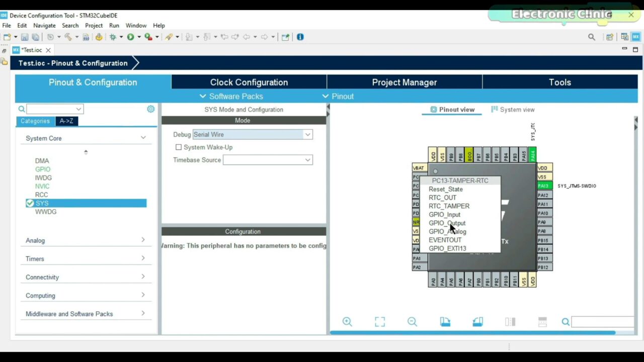The image size is (644, 362).
Task: Click pin PA13 on the chip
Action: click(544, 186)
